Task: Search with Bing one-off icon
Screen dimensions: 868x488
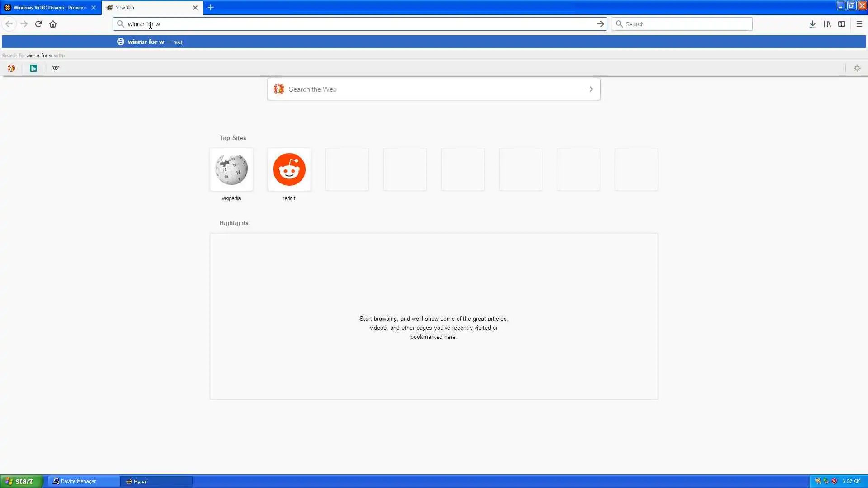Action: [x=33, y=68]
